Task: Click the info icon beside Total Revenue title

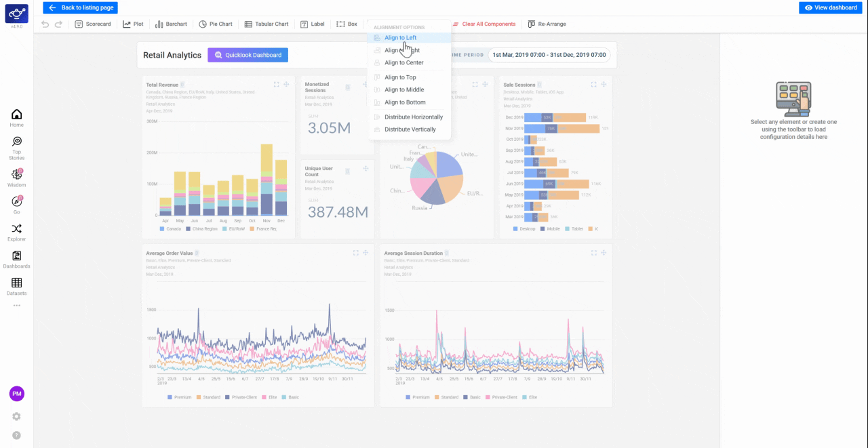Action: pos(182,85)
